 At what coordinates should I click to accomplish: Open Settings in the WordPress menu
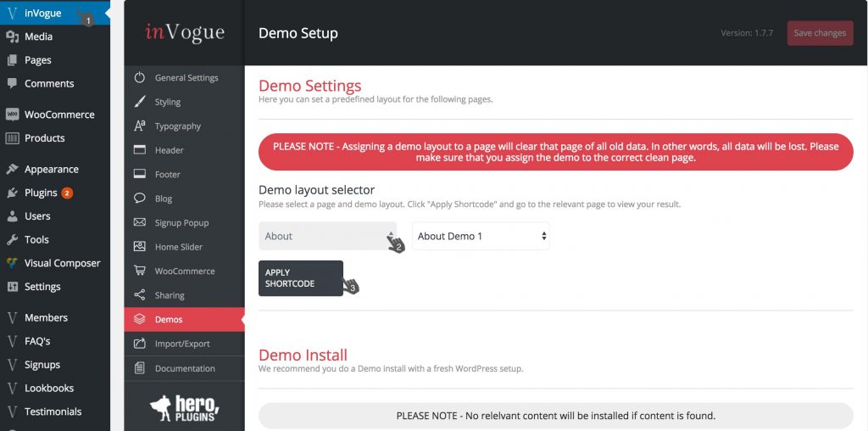55,287
